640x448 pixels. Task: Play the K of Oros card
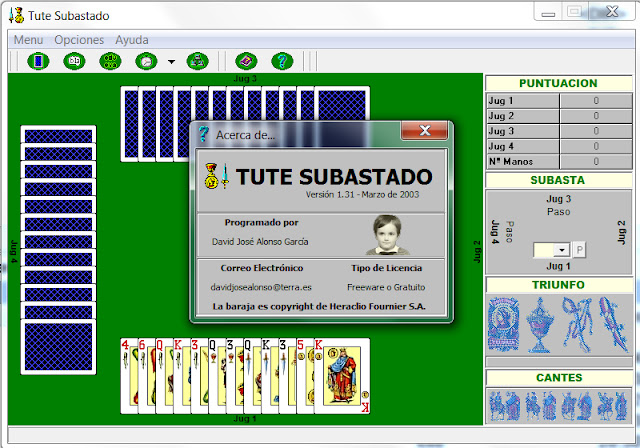pos(342,376)
